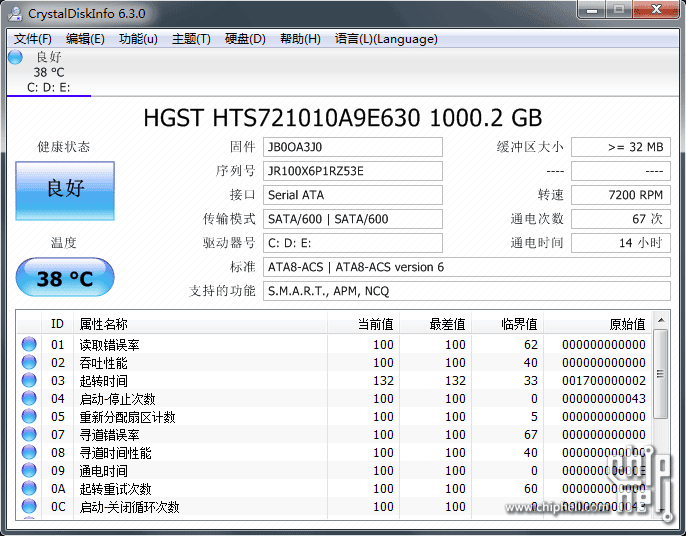The width and height of the screenshot is (686, 536).
Task: Click the 原始值 column header
Action: coord(598,324)
